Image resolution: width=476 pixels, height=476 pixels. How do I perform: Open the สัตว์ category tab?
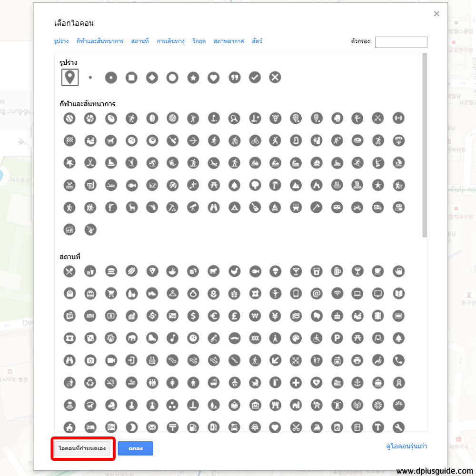pos(257,41)
